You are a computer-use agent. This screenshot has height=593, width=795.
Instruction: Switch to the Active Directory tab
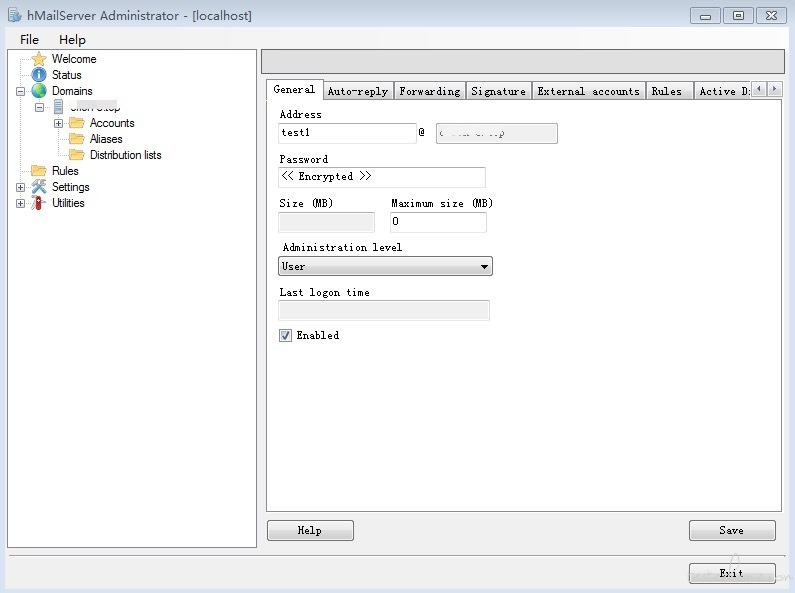click(x=724, y=91)
